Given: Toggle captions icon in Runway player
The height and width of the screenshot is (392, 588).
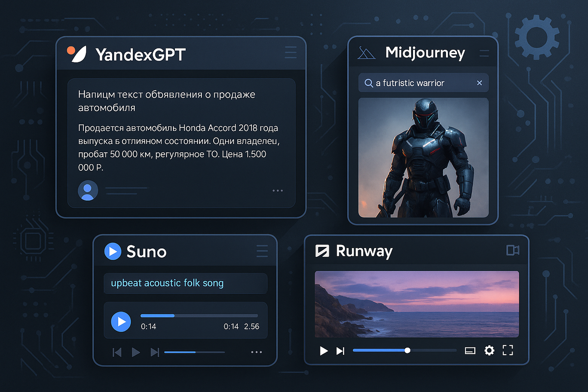Looking at the screenshot, I should [x=470, y=351].
